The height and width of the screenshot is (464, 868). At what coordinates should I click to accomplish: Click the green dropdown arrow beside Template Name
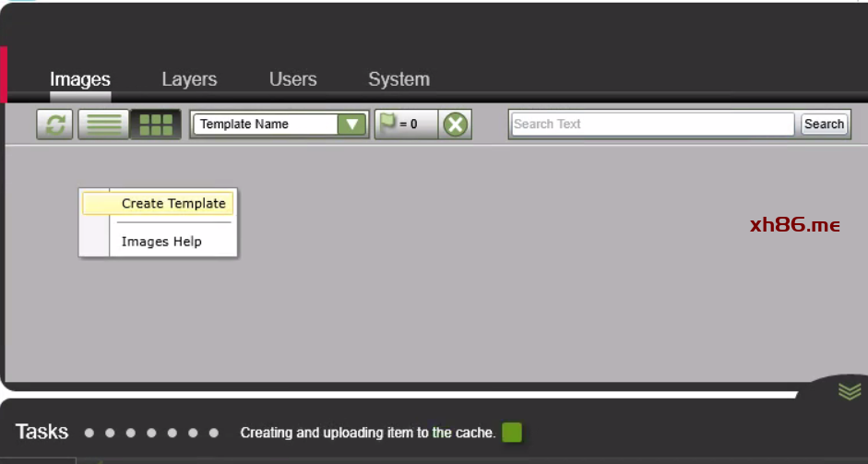click(351, 125)
